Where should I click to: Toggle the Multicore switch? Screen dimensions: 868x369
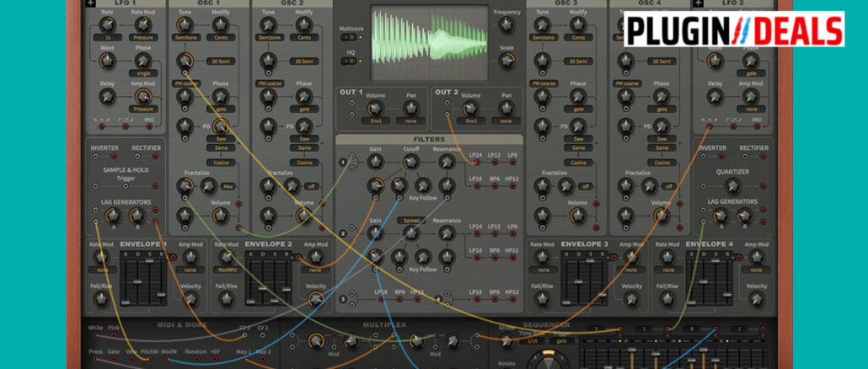(350, 37)
